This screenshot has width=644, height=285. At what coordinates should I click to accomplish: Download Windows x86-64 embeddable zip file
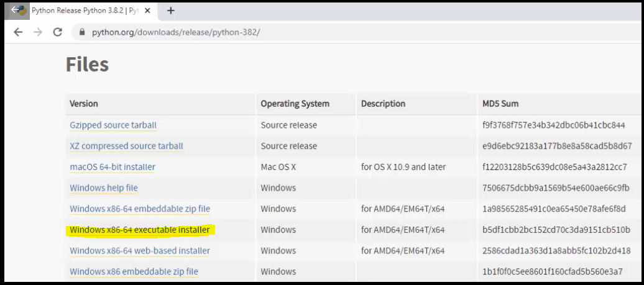pos(140,209)
